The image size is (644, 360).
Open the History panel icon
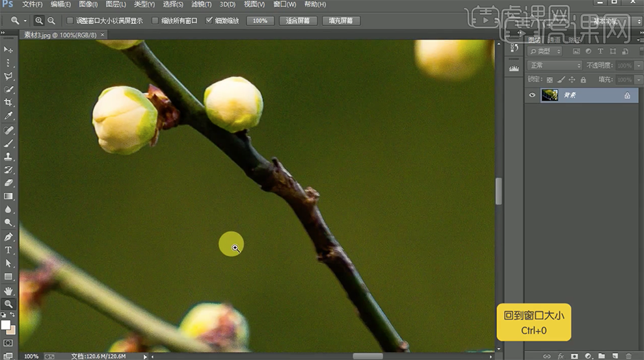click(x=514, y=49)
